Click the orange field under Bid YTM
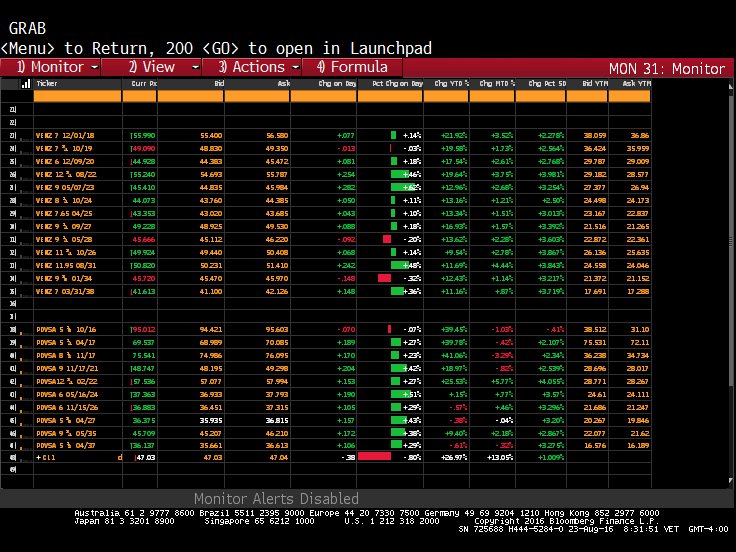The height and width of the screenshot is (552, 736). pyautogui.click(x=587, y=96)
